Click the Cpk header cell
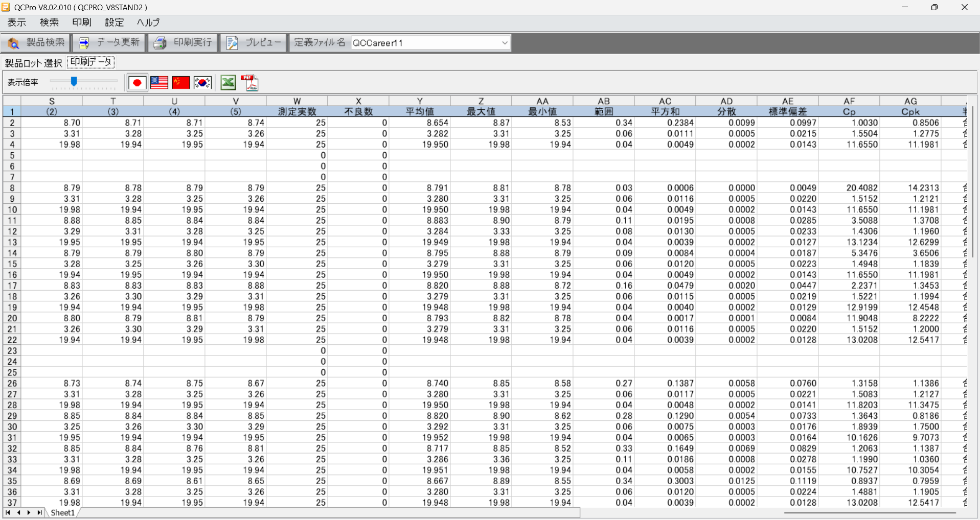 (x=910, y=112)
